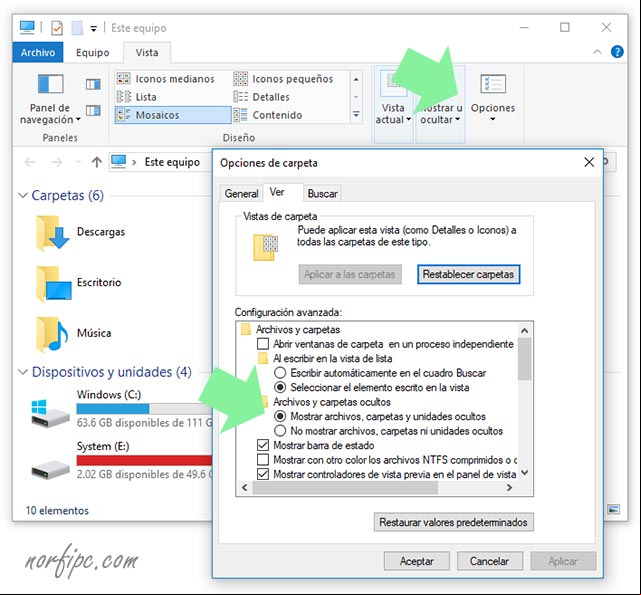Open the Descargas folder
The image size is (641, 595).
pos(80,232)
